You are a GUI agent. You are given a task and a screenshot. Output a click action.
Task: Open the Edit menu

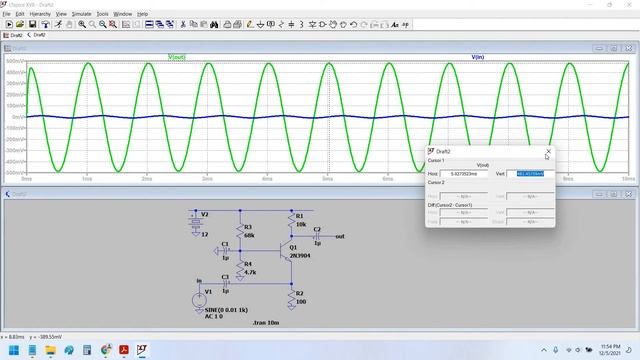pyautogui.click(x=20, y=14)
